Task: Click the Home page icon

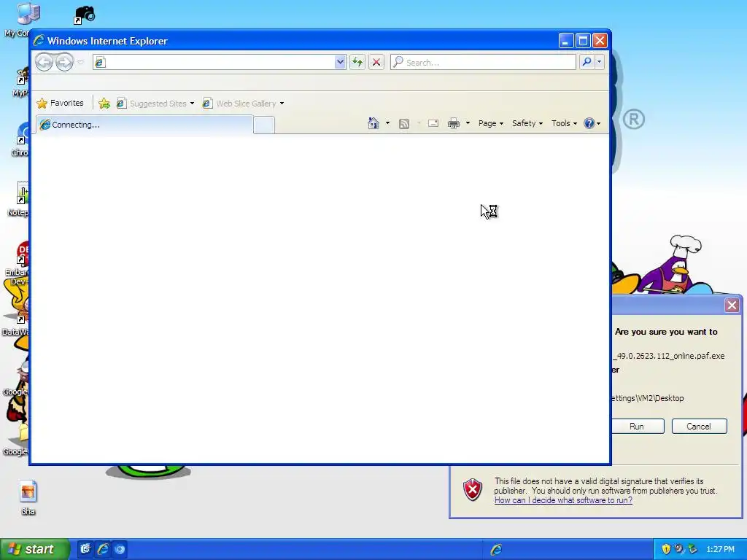Action: click(373, 123)
